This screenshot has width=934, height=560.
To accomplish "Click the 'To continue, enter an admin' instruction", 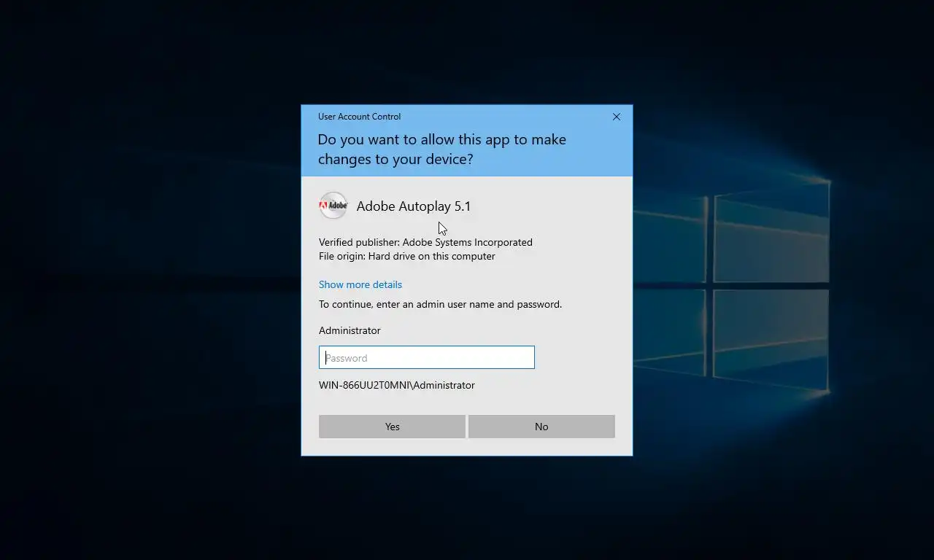I will pyautogui.click(x=441, y=304).
